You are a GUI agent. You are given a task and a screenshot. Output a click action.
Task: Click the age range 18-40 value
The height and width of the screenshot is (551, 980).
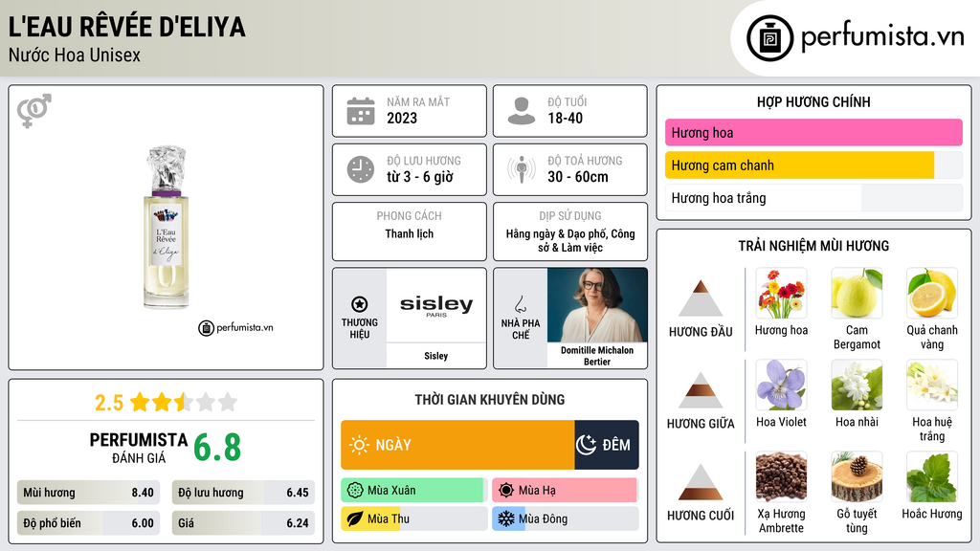[565, 118]
